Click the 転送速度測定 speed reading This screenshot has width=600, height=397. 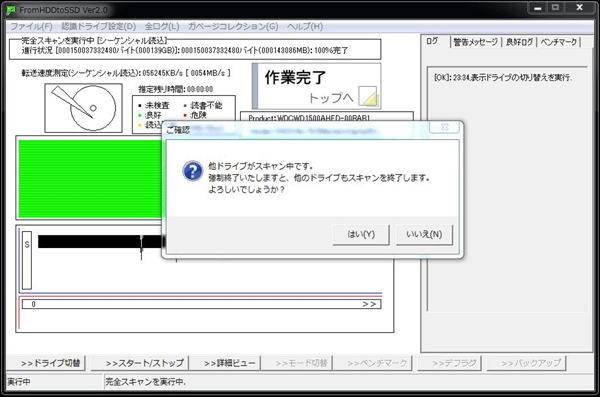(126, 73)
